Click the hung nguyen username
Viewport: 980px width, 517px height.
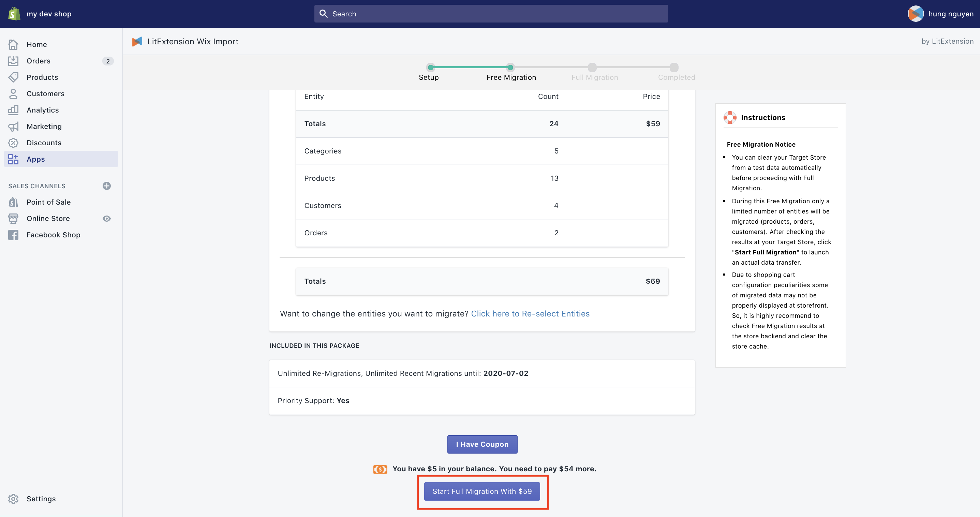pos(951,14)
